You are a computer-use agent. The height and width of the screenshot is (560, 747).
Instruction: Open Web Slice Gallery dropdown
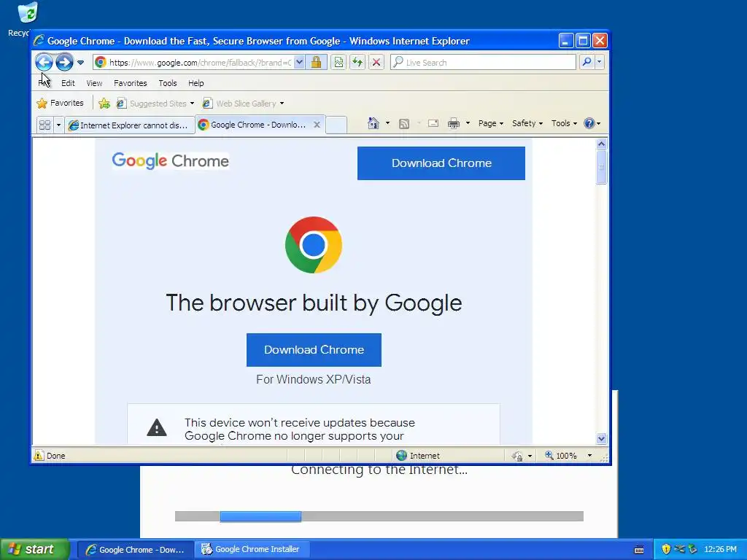(x=243, y=104)
